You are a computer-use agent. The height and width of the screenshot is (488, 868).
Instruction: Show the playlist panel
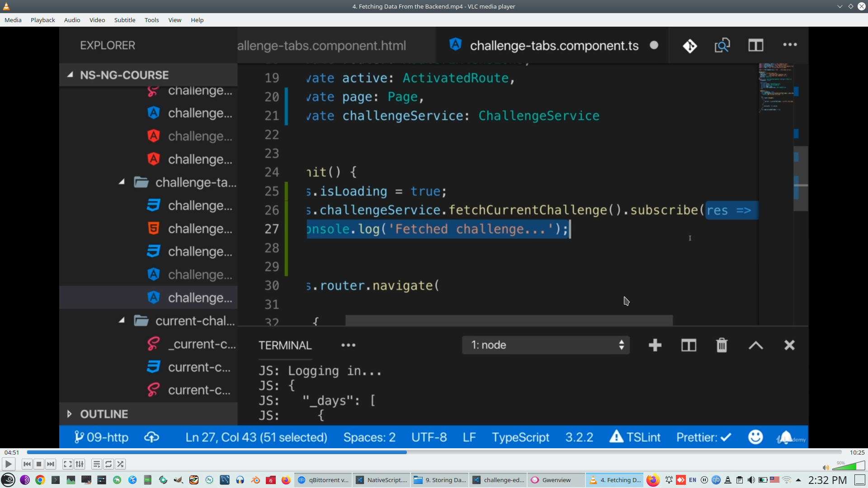pyautogui.click(x=96, y=464)
